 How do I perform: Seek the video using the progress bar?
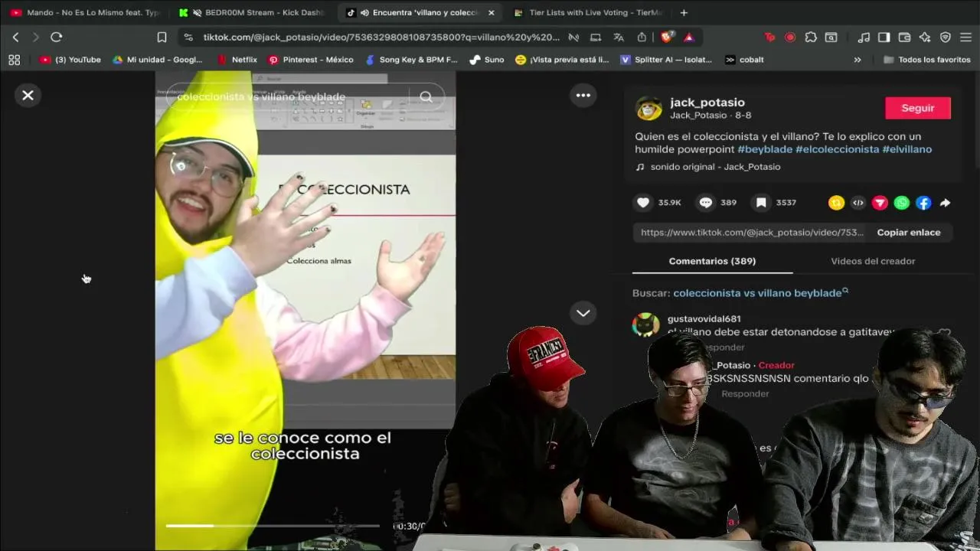273,526
